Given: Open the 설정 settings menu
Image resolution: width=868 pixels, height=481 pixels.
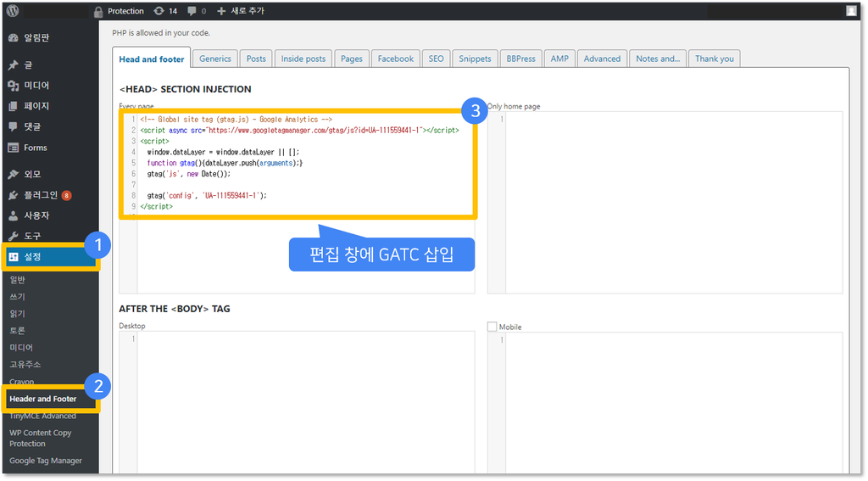Looking at the screenshot, I should coord(50,256).
